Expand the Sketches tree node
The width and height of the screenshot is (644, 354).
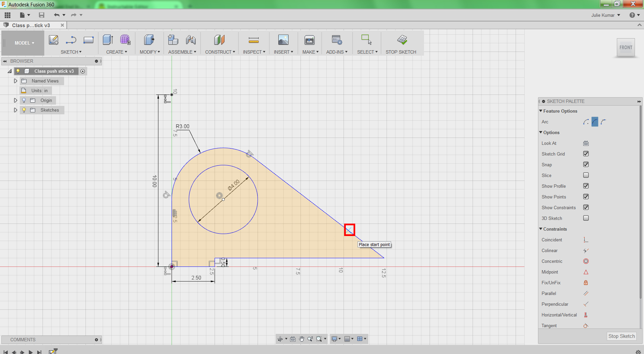15,110
